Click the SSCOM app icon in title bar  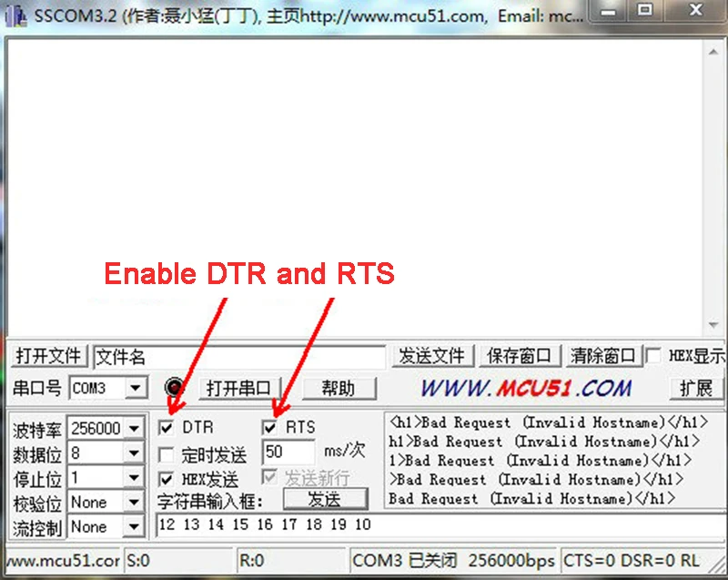coord(15,16)
